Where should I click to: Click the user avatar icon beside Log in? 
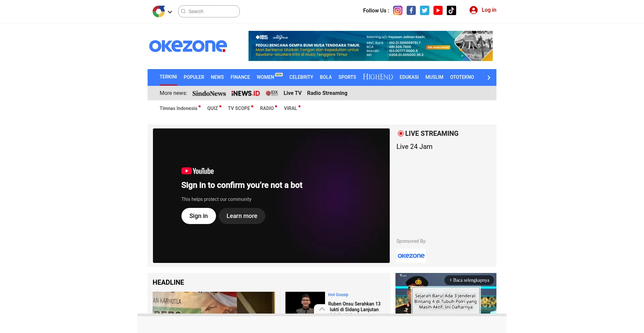pos(474,10)
